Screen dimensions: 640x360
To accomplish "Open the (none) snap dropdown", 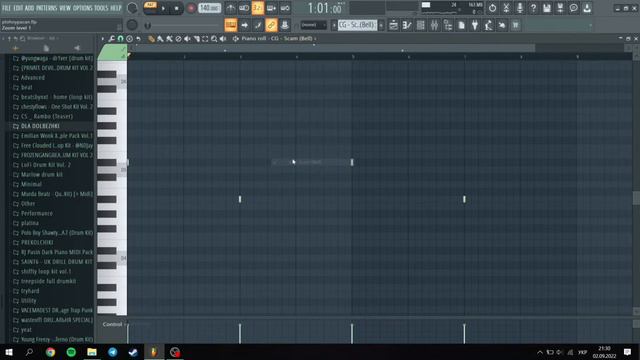I will pyautogui.click(x=313, y=25).
